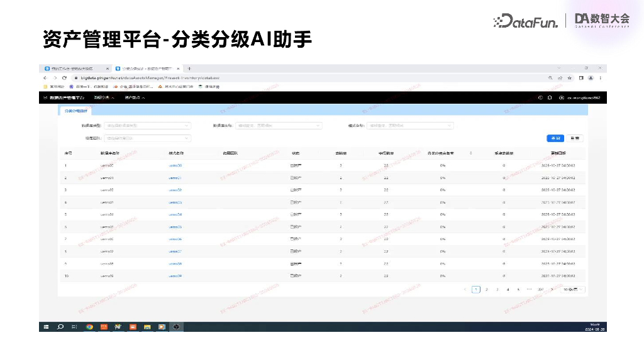Image resolution: width=644 pixels, height=362 pixels.
Task: Select the 分类分级统计 page tab
Action: pos(76,111)
